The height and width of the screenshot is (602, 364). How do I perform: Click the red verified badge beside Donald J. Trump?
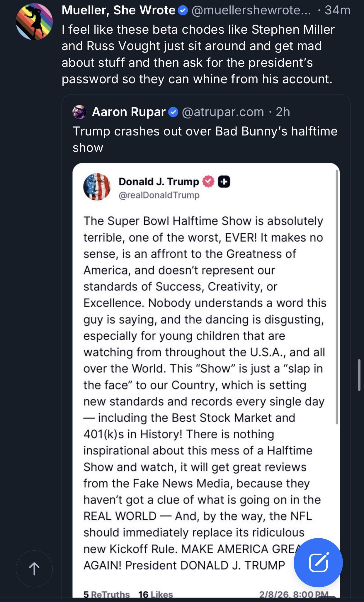tap(208, 182)
